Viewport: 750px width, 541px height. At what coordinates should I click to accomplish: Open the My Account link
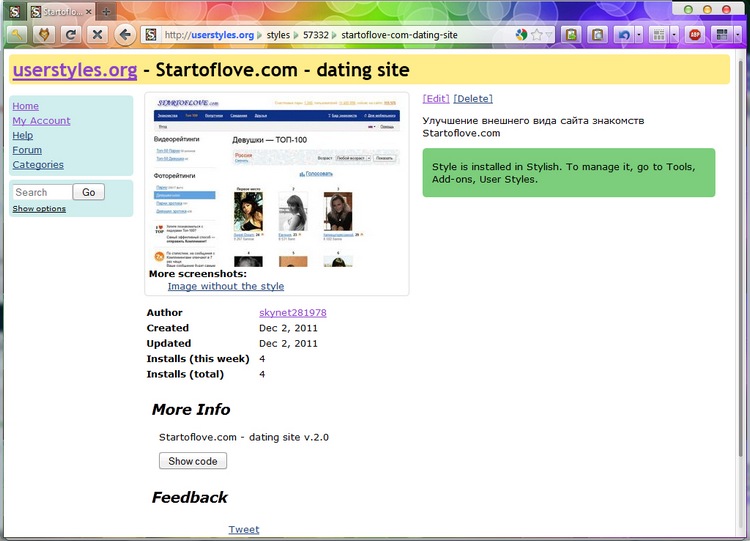pyautogui.click(x=41, y=121)
